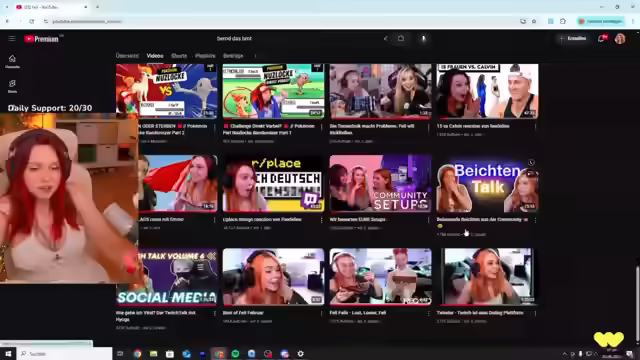This screenshot has height=360, width=640.
Task: Go to Home in the YouTube sidebar
Action: coord(12,62)
